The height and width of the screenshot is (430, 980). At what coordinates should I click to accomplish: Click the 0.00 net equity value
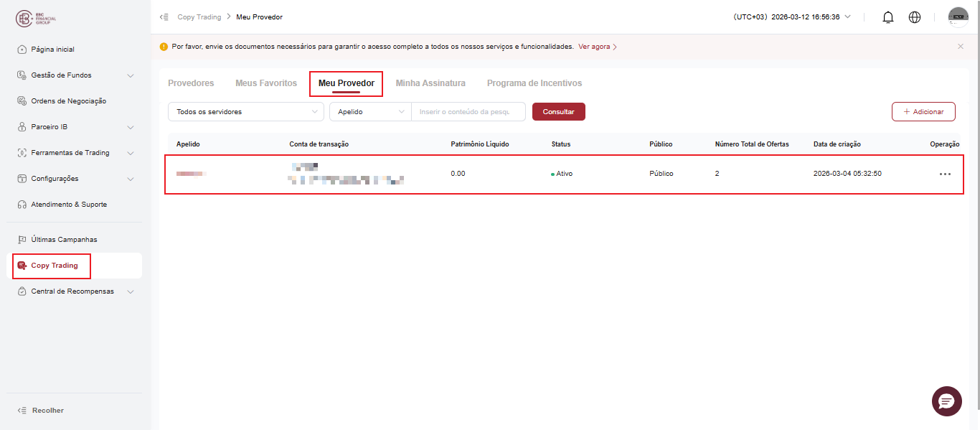click(x=458, y=174)
